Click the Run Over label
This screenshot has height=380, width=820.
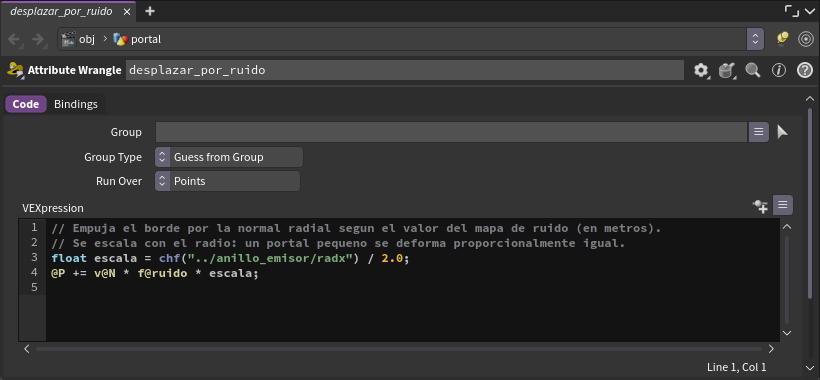pos(119,181)
